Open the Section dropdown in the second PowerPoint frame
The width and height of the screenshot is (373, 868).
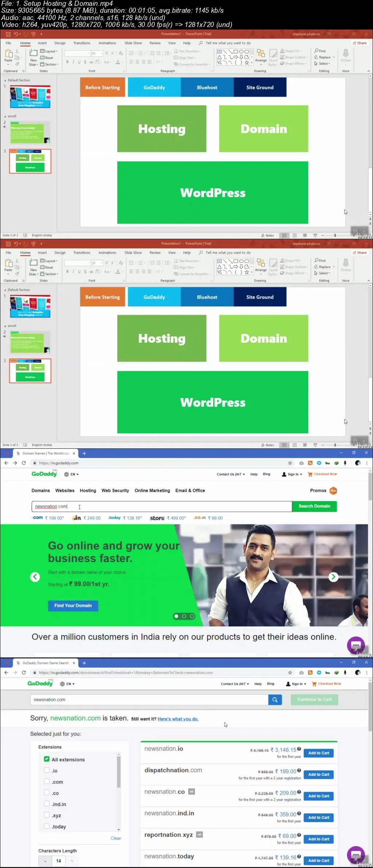click(x=49, y=274)
